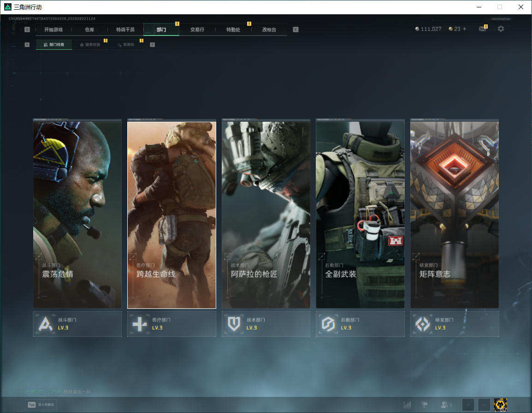
Task: Switch to the 仓库 tab
Action: 89,29
